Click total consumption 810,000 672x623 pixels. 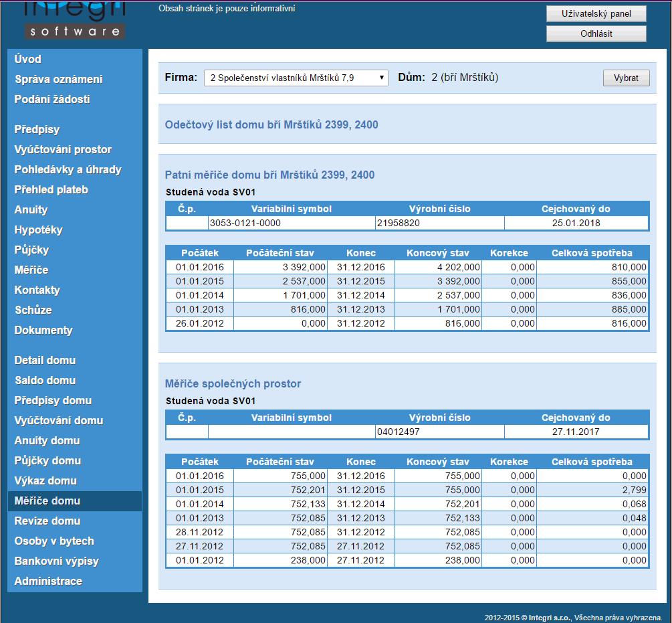click(629, 267)
